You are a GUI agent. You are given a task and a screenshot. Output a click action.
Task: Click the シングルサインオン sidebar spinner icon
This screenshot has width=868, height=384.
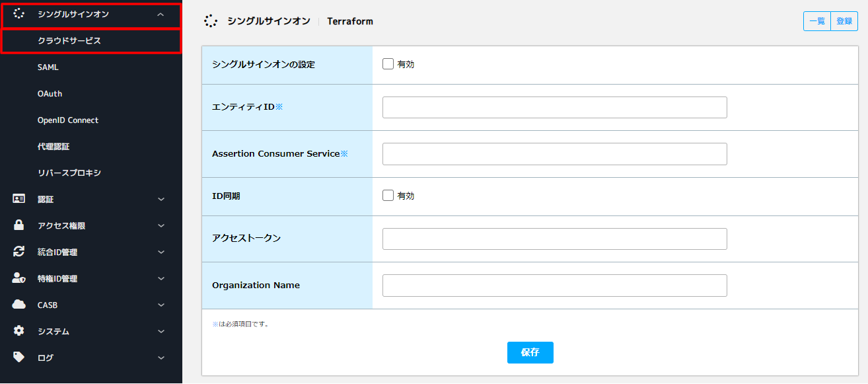click(19, 14)
